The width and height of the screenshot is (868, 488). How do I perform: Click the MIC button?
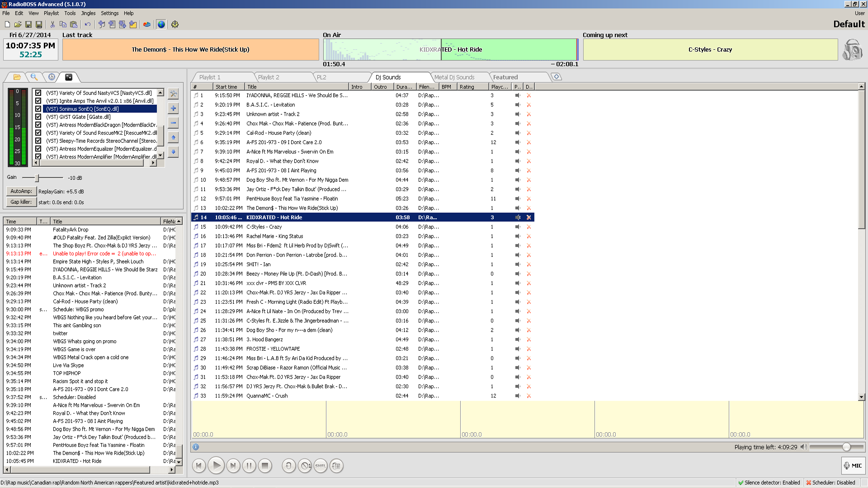click(x=853, y=465)
